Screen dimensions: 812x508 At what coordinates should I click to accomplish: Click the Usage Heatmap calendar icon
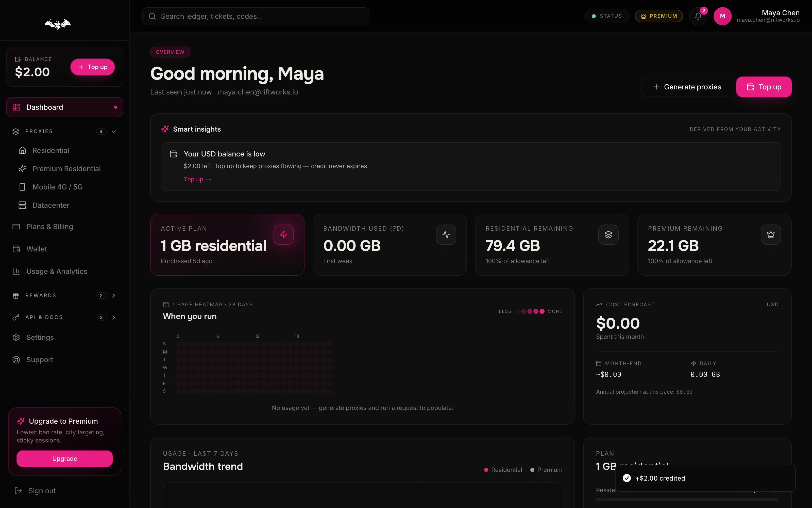[x=166, y=304]
